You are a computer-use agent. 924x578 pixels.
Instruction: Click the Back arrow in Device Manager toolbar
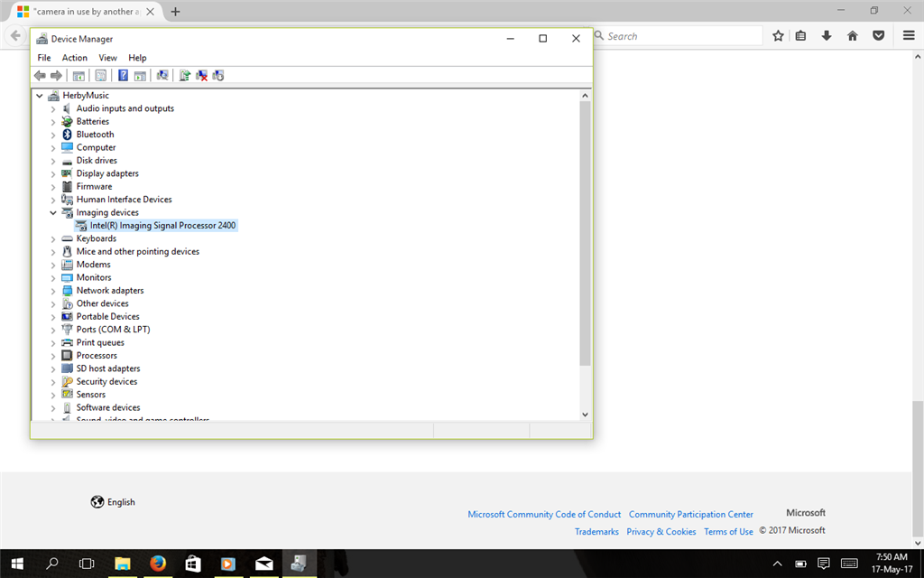(40, 76)
